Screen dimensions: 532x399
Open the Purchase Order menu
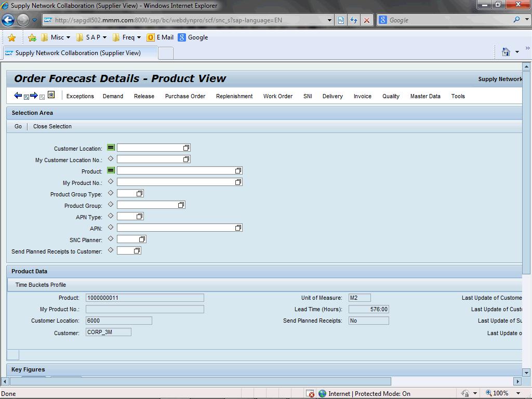[185, 96]
